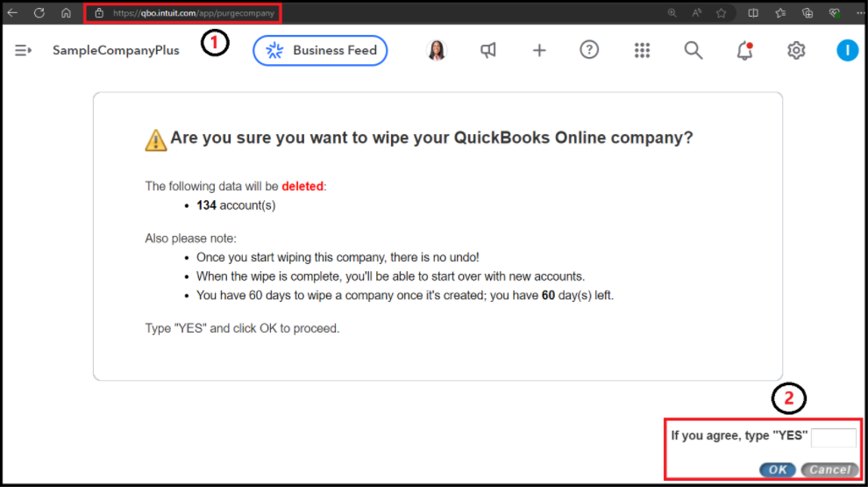Click the red 'deleted' word
Screen dimensions: 868x487
click(302, 186)
